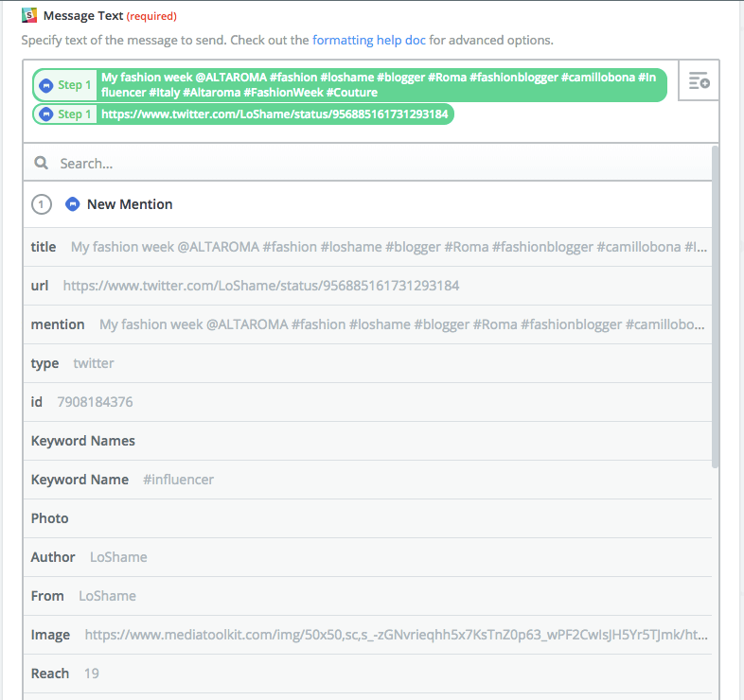Select the Step 1 fashion week title pill
Viewport: 744px width, 700px height.
click(x=349, y=85)
